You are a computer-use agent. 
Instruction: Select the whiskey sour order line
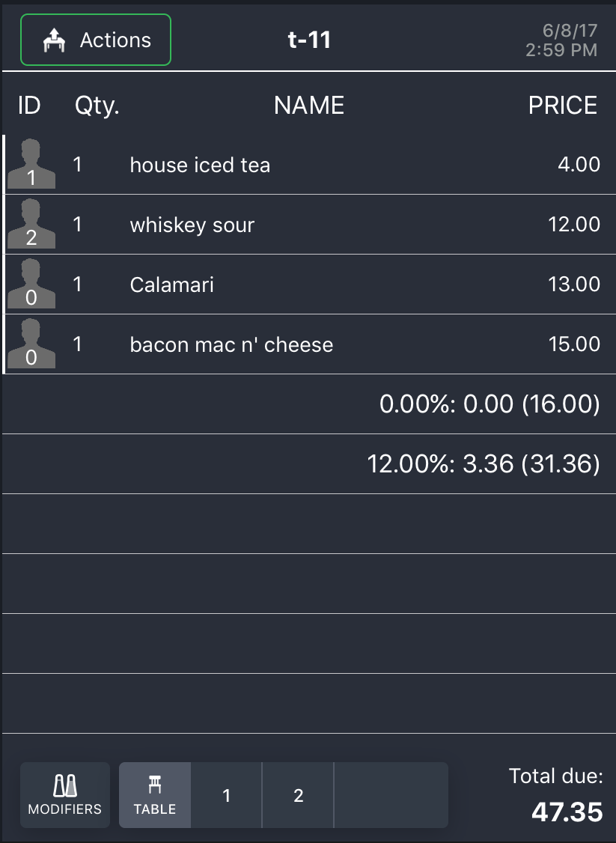click(309, 224)
